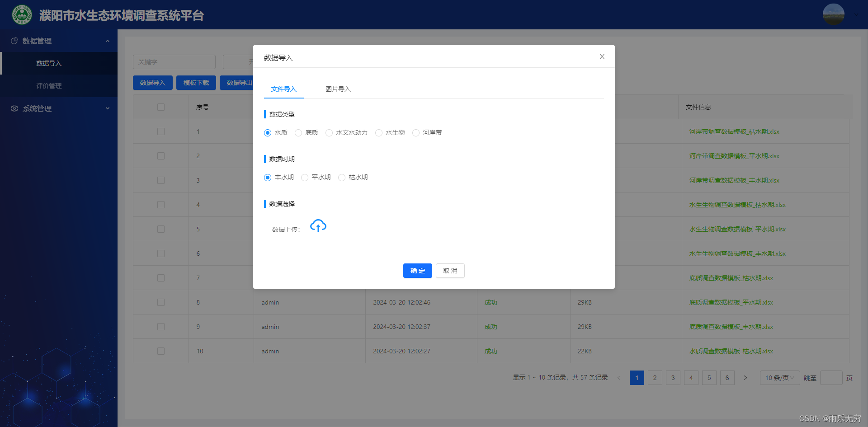This screenshot has height=427, width=868.
Task: Check the checkbox for row 3
Action: tap(161, 180)
